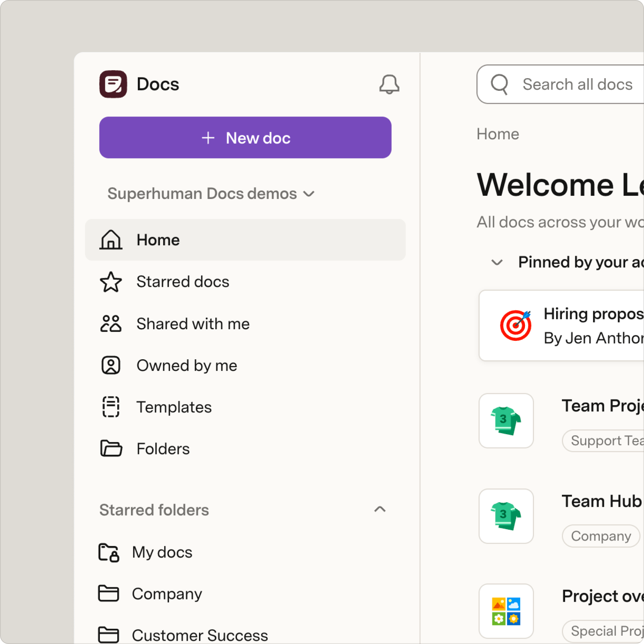Image resolution: width=644 pixels, height=644 pixels.
Task: Click the Pinned by your section heading
Action: point(581,262)
